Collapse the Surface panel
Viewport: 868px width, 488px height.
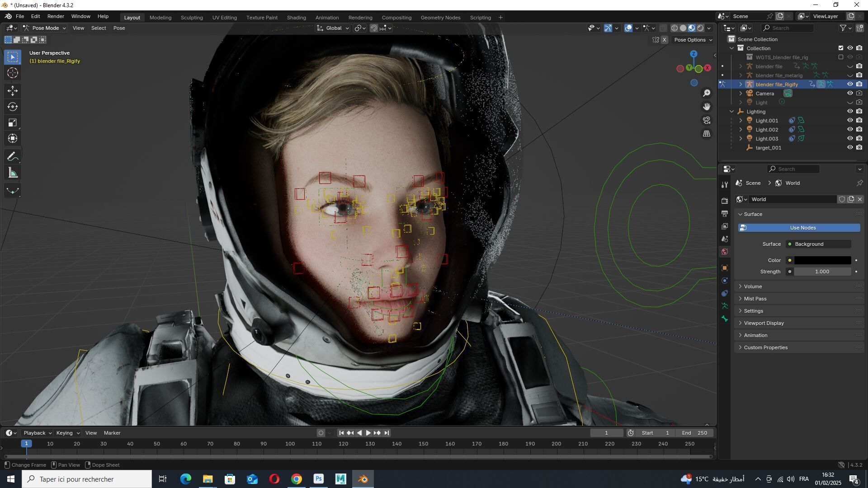coord(753,214)
